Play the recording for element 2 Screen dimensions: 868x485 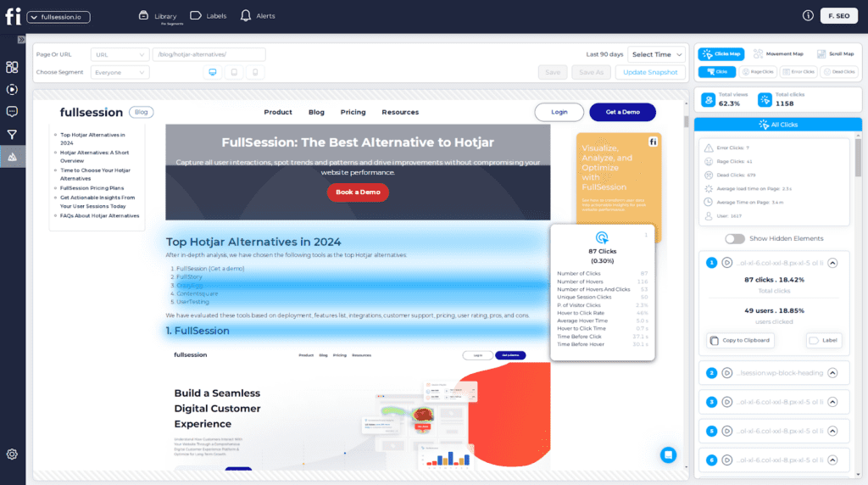click(x=727, y=372)
